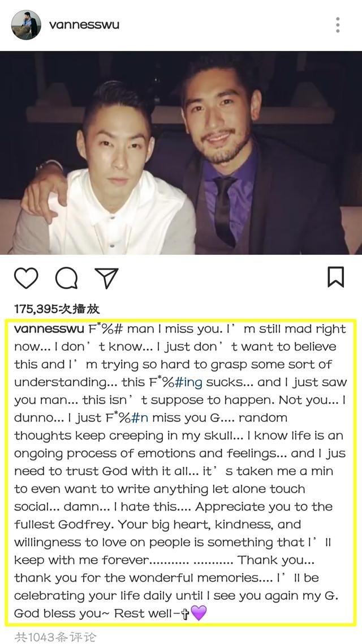Image resolution: width=362 pixels, height=644 pixels.
Task: View the 175,395 play count details
Action: [57, 309]
